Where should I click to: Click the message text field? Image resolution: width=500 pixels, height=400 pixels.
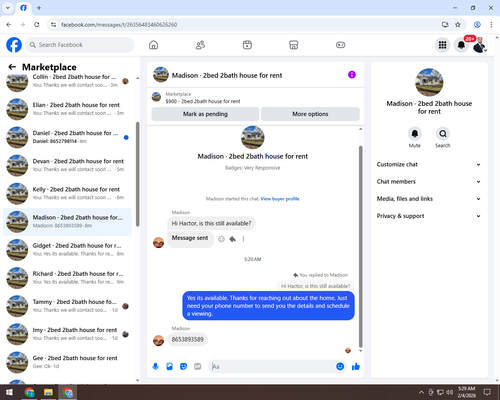(x=273, y=367)
